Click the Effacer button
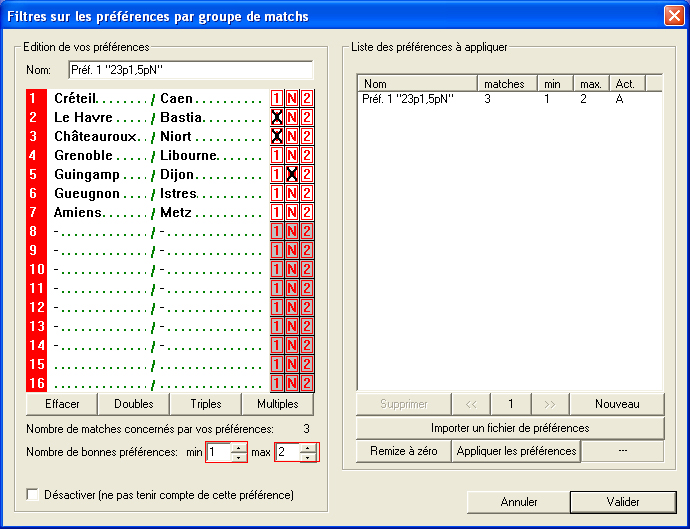This screenshot has width=690, height=529. pyautogui.click(x=62, y=404)
